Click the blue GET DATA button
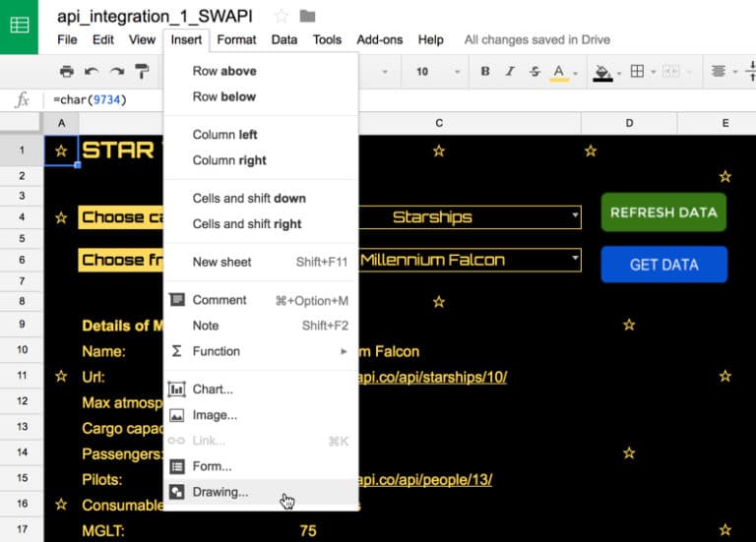 tap(663, 265)
